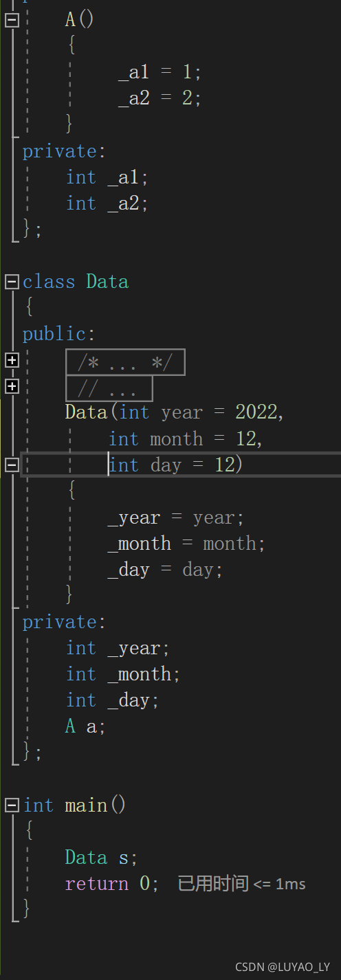This screenshot has height=980, width=341.
Task: Click the statement Data s;
Action: [102, 858]
